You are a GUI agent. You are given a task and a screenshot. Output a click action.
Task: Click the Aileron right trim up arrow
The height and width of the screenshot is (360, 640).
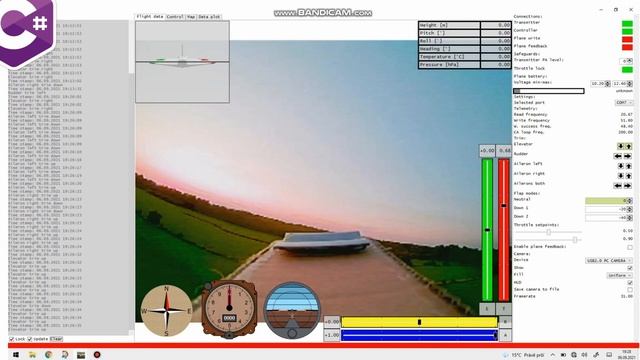(x=629, y=176)
